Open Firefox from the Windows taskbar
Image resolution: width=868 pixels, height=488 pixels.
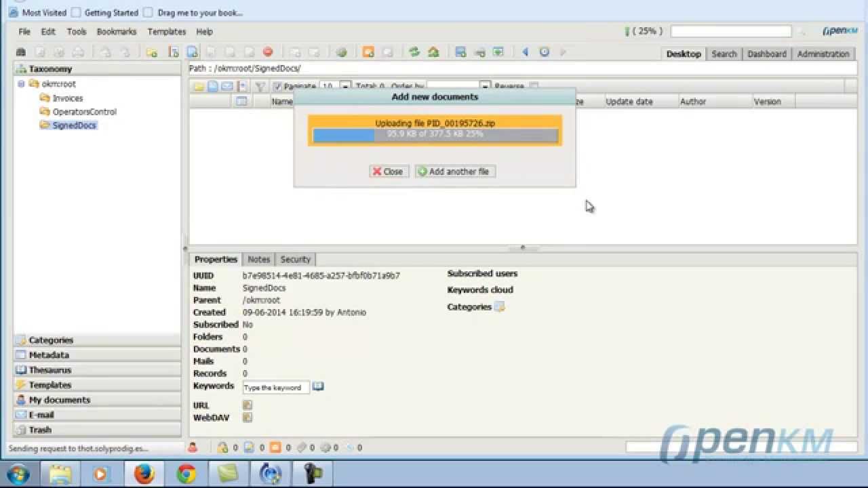pyautogui.click(x=143, y=474)
